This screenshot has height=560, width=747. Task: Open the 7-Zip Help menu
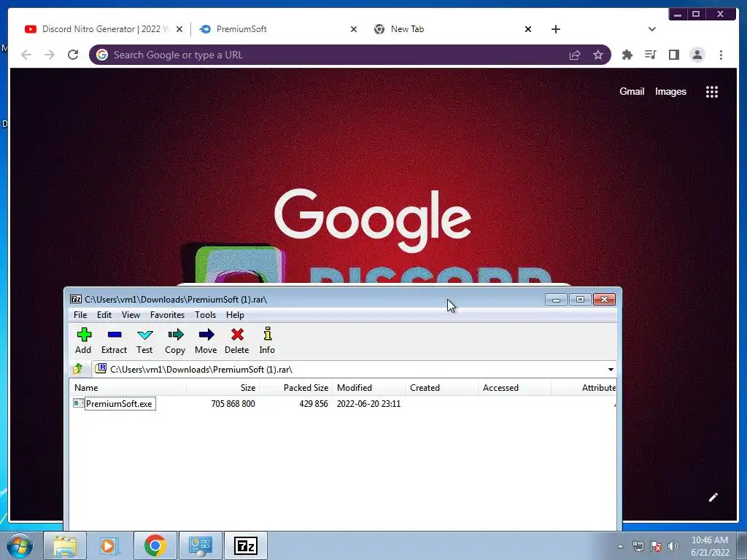tap(235, 315)
